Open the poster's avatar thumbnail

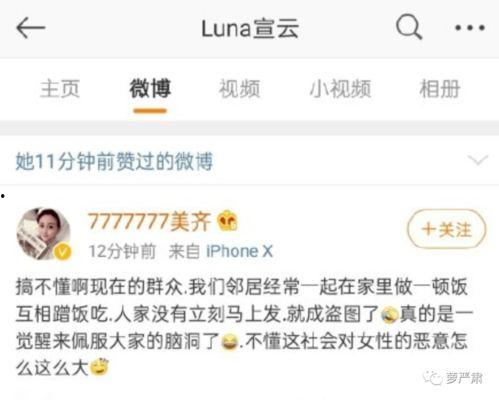tap(44, 233)
